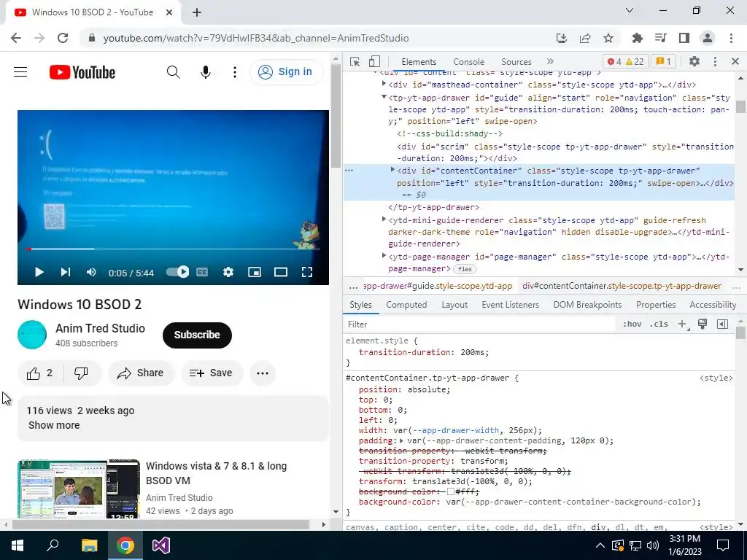The height and width of the screenshot is (560, 747).
Task: Start voice search with the microphone
Action: pos(205,72)
